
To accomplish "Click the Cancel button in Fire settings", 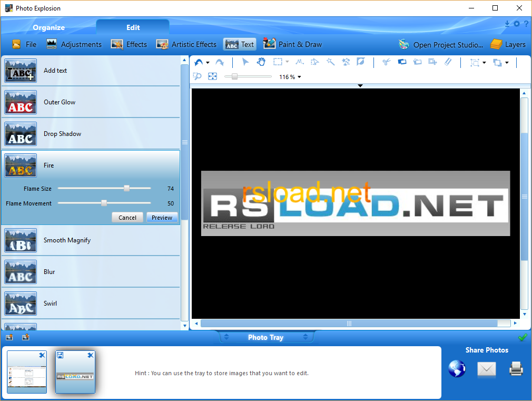I will pos(127,218).
